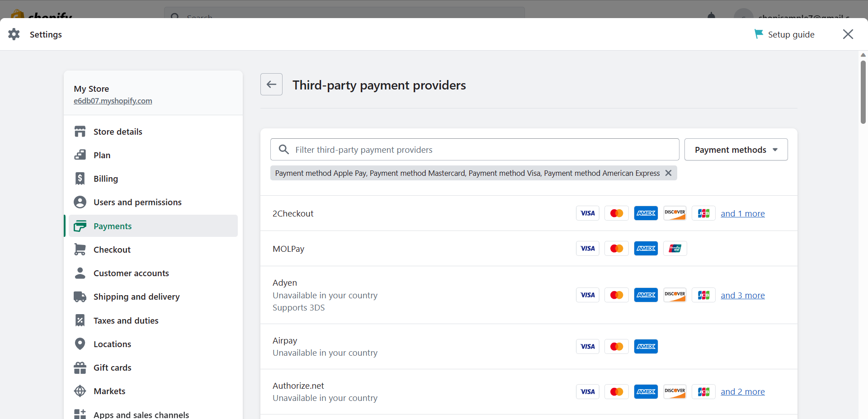This screenshot has height=419, width=868.
Task: Expand the Payment methods dropdown
Action: pos(736,150)
